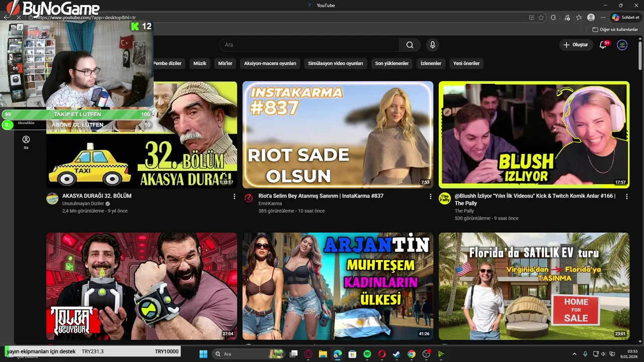The height and width of the screenshot is (362, 644).
Task: Open the Unutulmayan Diziler channel name
Action: [83, 204]
